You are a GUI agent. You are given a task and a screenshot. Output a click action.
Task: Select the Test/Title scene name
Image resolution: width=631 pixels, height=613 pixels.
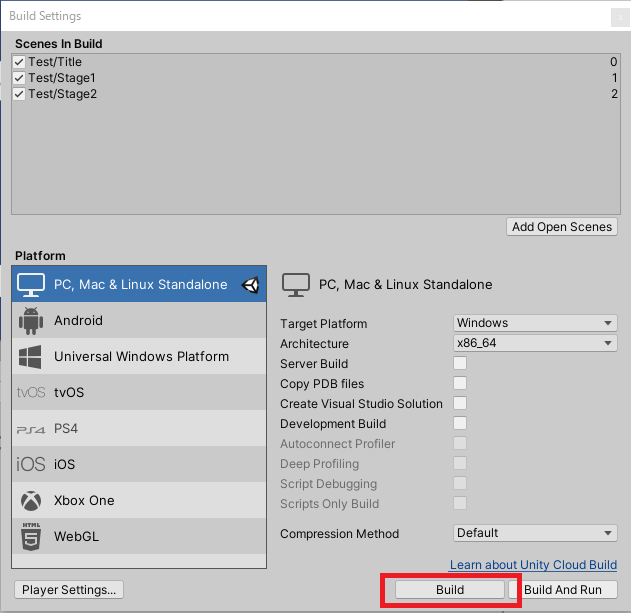point(55,62)
